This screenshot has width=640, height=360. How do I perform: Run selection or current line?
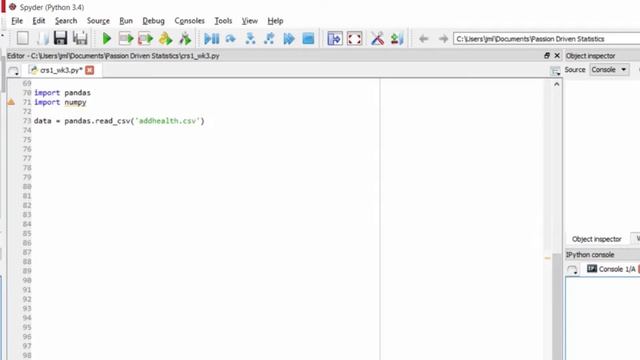click(x=165, y=39)
